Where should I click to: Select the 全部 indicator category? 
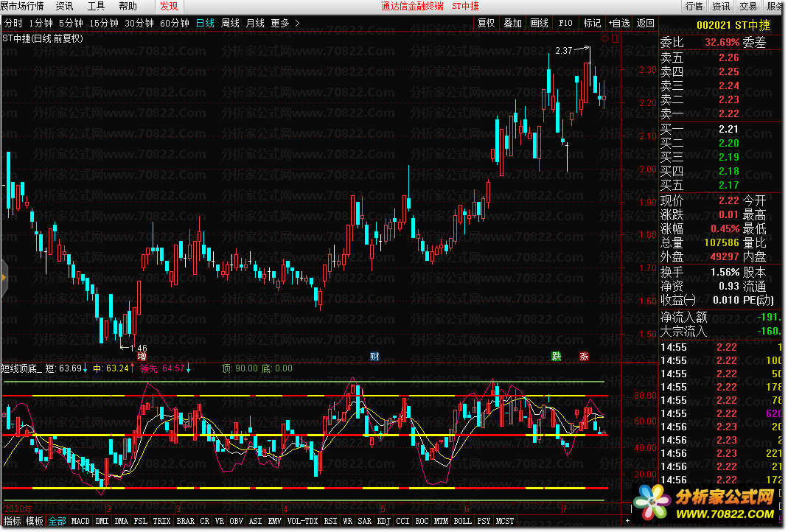point(57,521)
